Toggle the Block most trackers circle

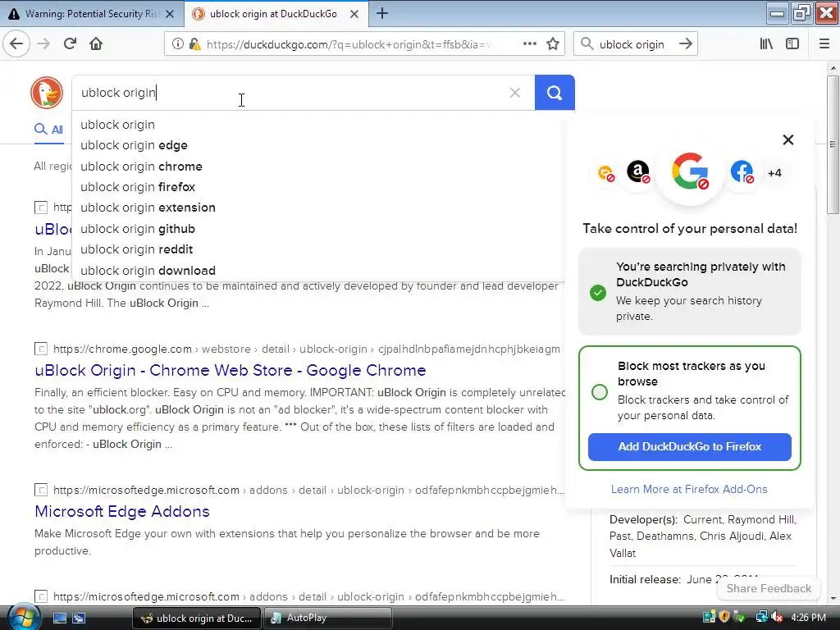pos(600,391)
